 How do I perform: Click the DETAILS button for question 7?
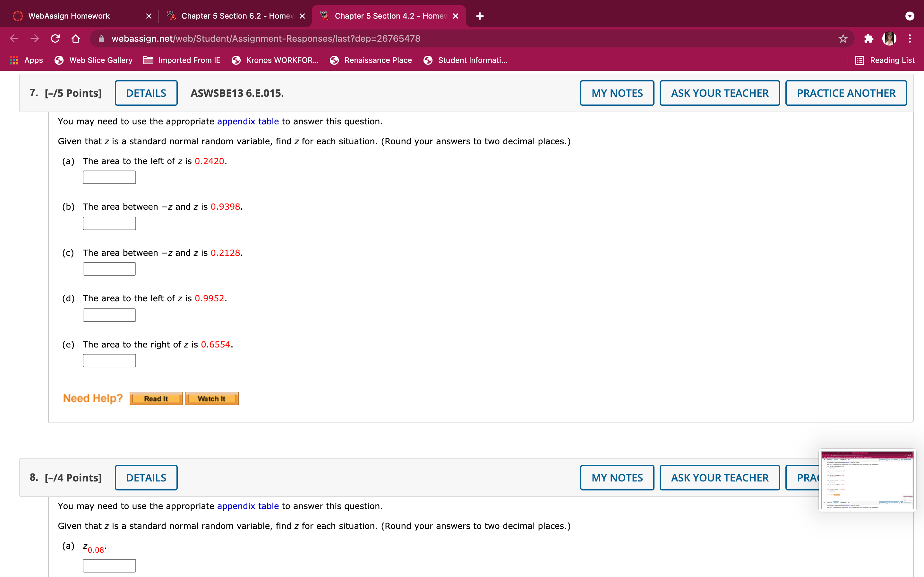coord(146,93)
